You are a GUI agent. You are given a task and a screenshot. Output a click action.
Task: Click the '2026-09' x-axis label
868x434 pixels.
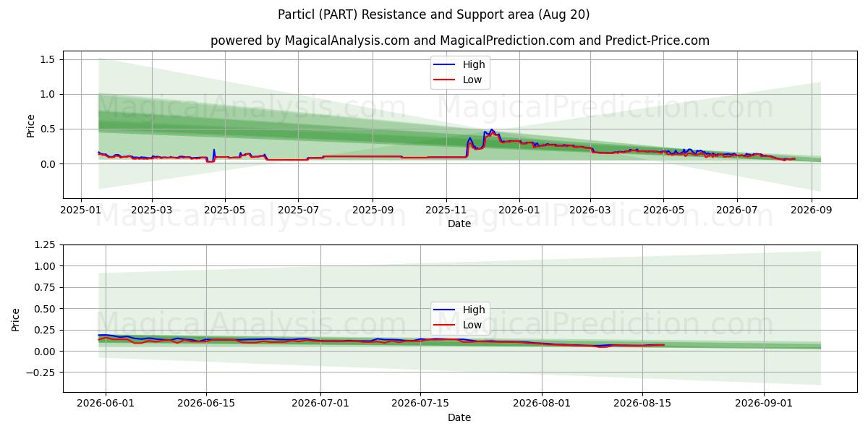811,210
